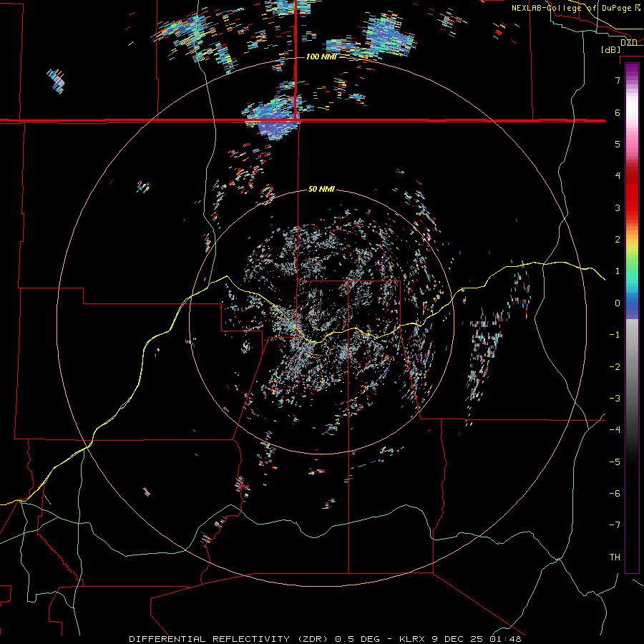Click the '5' value on color scale
Screen dimensions: 644x644
click(618, 144)
